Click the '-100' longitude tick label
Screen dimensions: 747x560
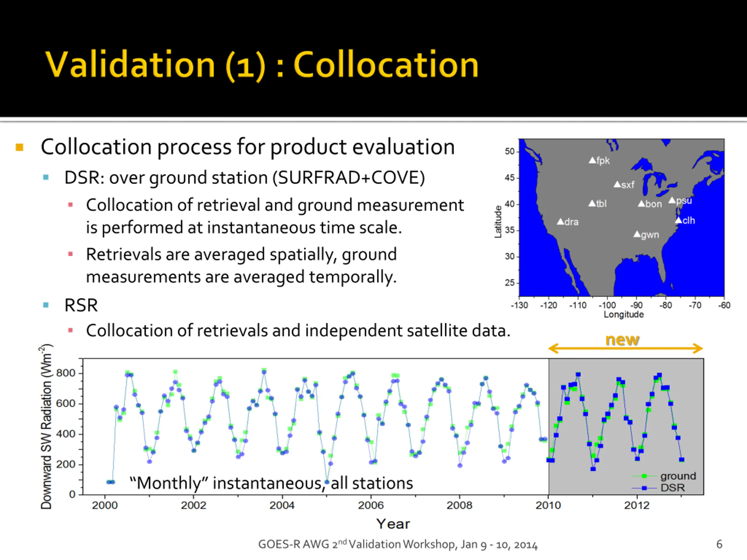607,305
